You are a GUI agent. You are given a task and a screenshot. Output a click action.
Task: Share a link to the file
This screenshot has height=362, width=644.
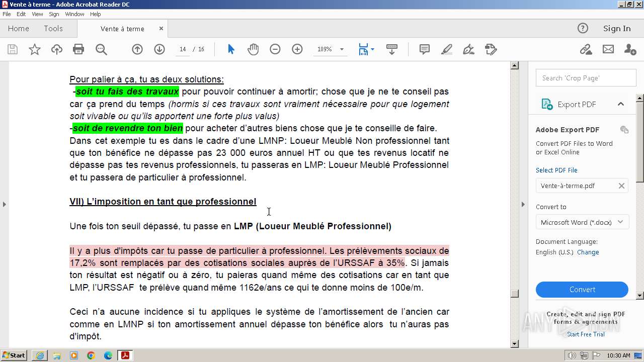[x=586, y=49]
